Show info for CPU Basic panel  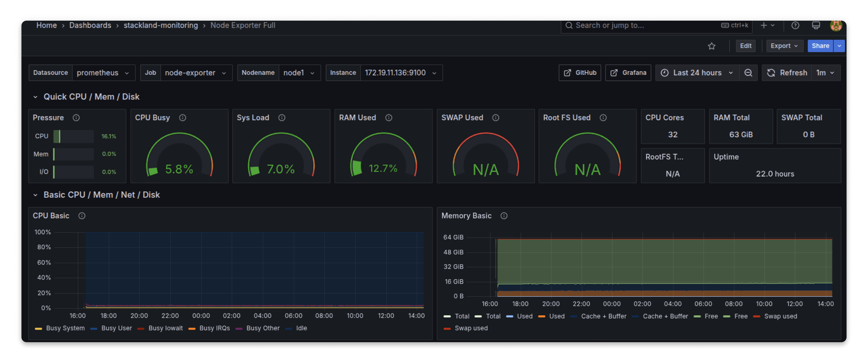(82, 216)
